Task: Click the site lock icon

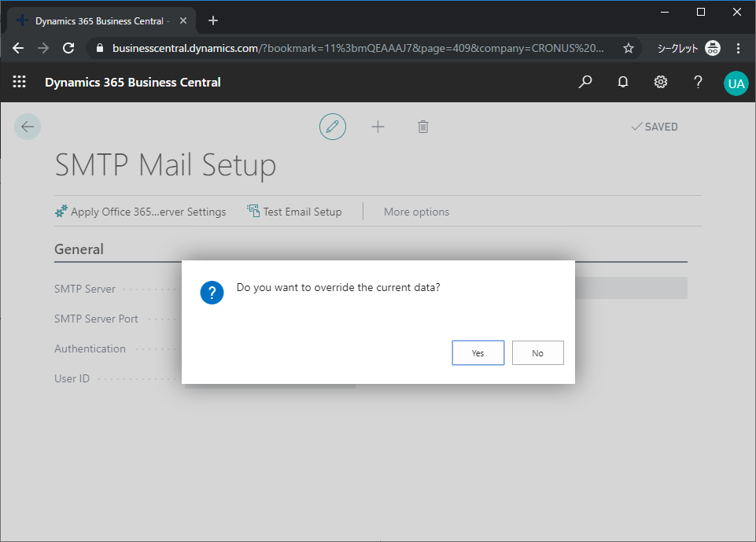Action: pyautogui.click(x=100, y=48)
